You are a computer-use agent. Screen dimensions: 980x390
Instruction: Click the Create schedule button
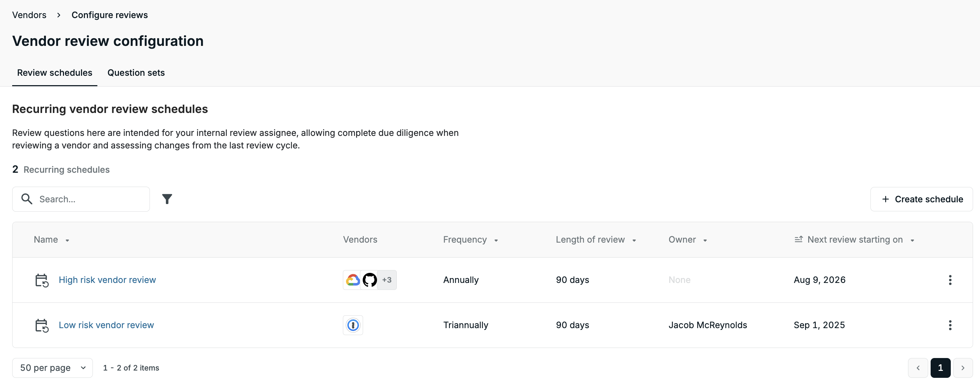[922, 199]
